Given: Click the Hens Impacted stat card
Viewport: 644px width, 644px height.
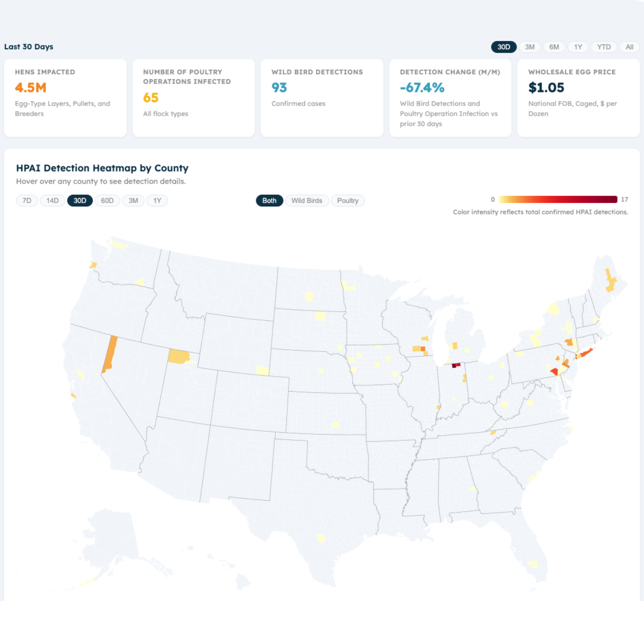Looking at the screenshot, I should [x=65, y=98].
